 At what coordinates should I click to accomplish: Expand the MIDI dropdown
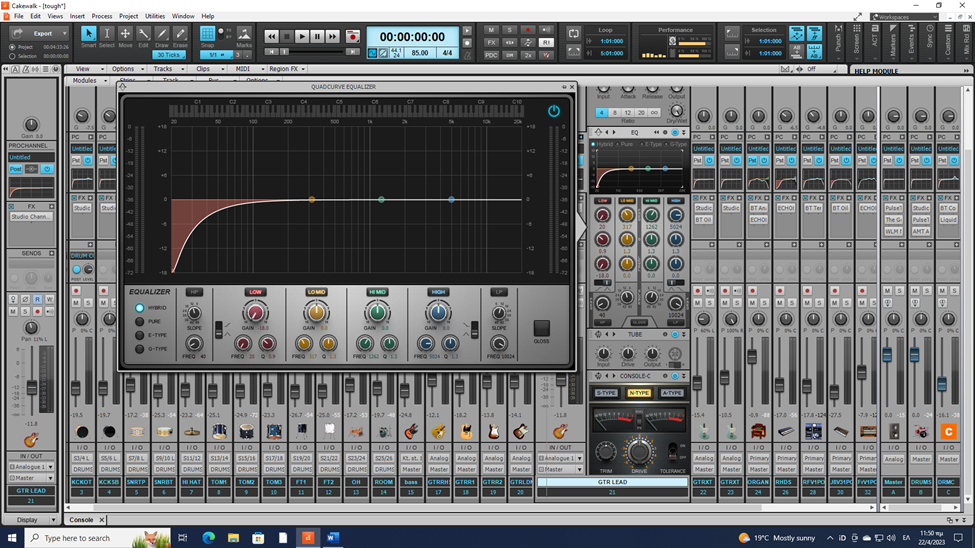click(x=246, y=69)
